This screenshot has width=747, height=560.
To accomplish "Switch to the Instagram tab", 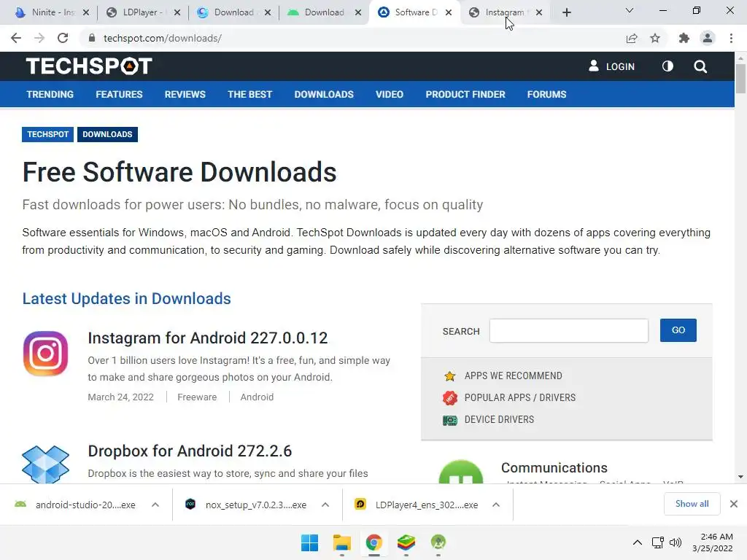I will 506,12.
